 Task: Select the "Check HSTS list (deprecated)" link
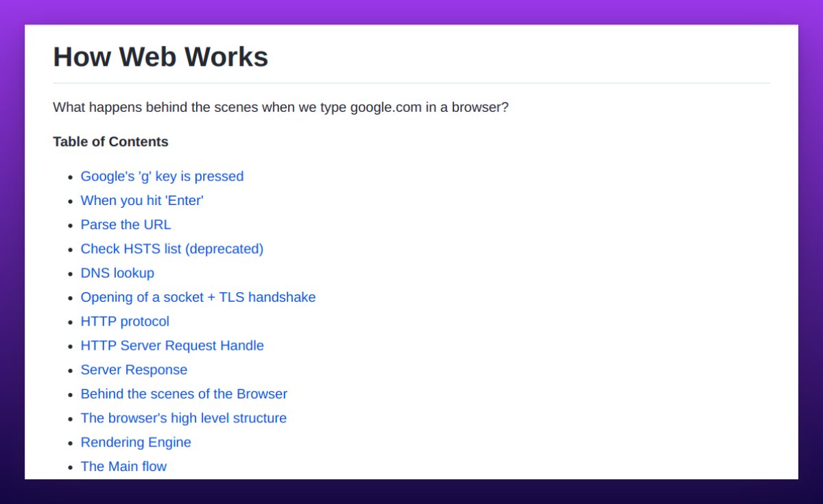(171, 249)
